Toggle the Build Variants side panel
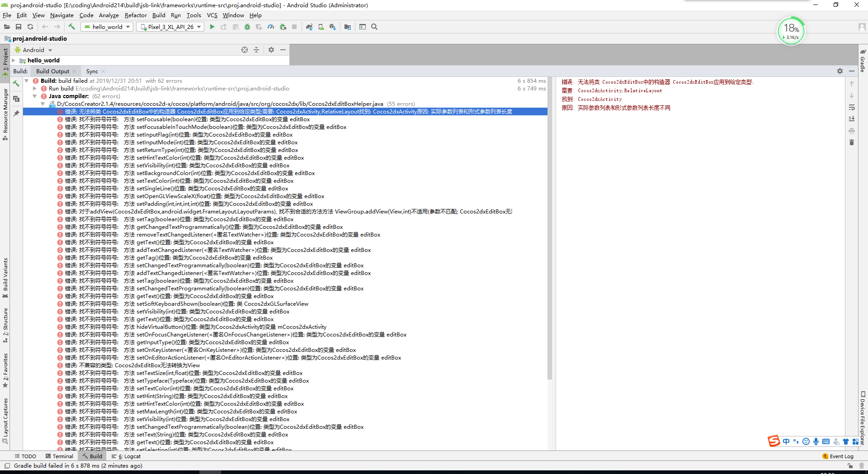 point(5,278)
